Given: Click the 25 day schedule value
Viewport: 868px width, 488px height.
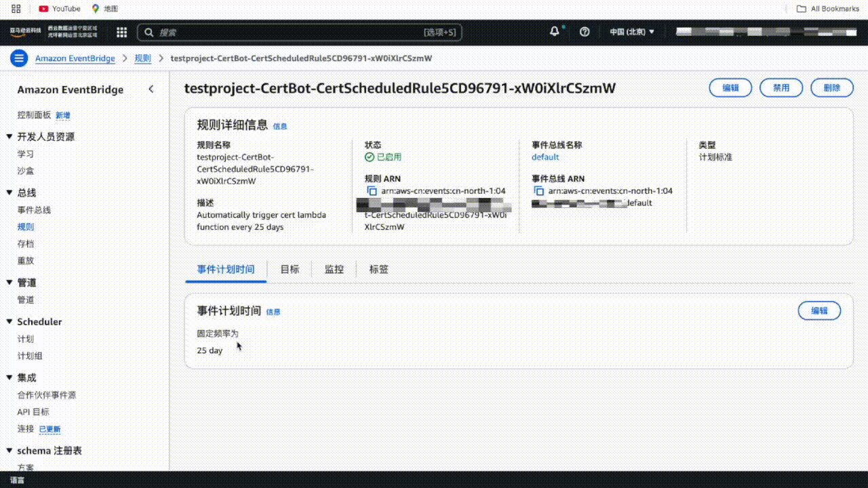Looking at the screenshot, I should pyautogui.click(x=210, y=350).
